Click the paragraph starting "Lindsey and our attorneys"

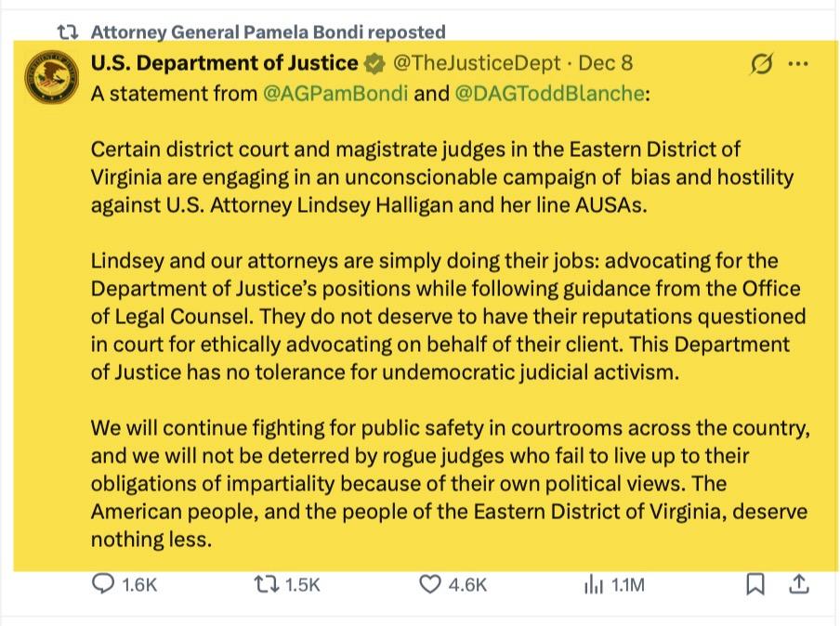446,317
